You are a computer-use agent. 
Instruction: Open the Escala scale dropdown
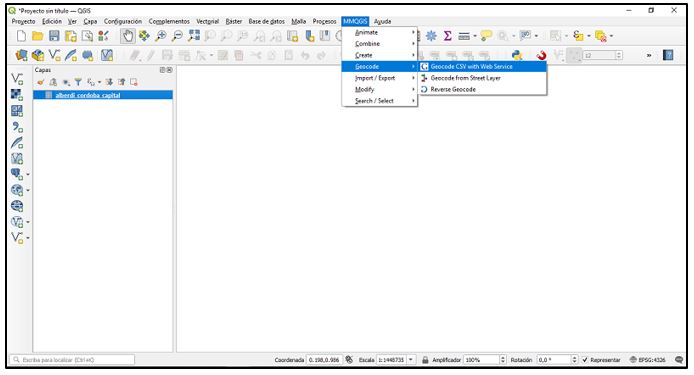(x=411, y=360)
